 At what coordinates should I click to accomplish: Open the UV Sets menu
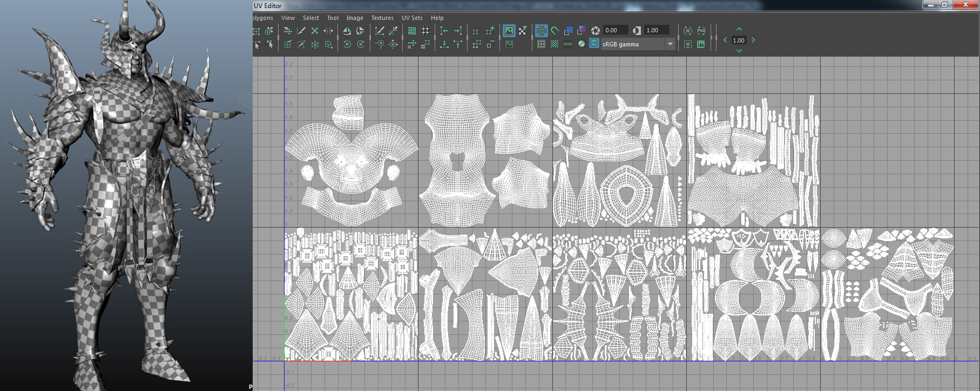(412, 18)
